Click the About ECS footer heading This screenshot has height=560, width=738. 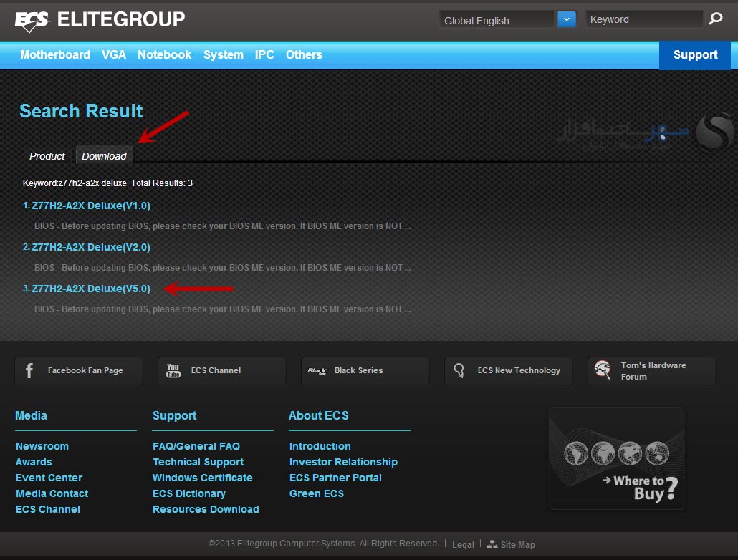pos(319,416)
